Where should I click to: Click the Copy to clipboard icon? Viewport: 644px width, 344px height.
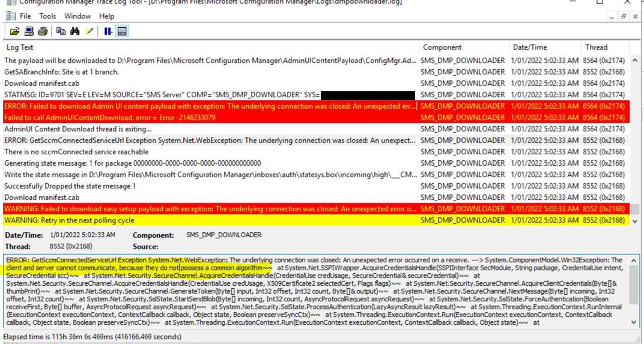point(61,31)
